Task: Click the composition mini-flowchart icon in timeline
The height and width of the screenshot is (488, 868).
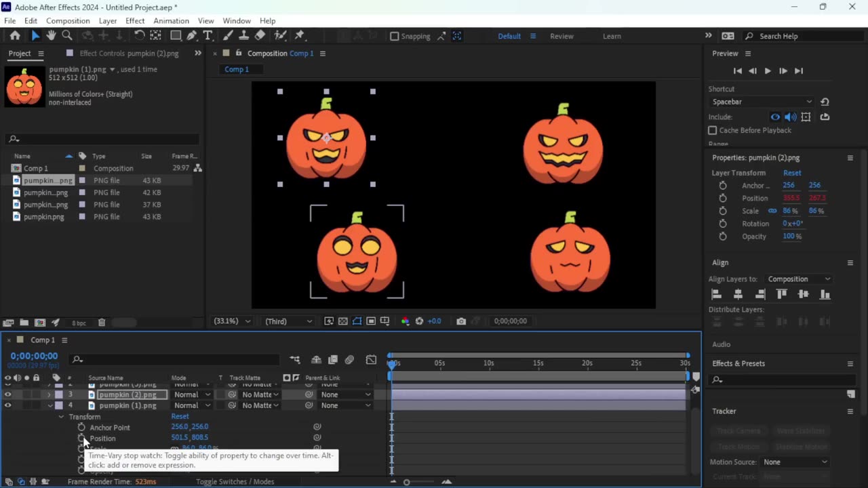Action: pos(295,360)
